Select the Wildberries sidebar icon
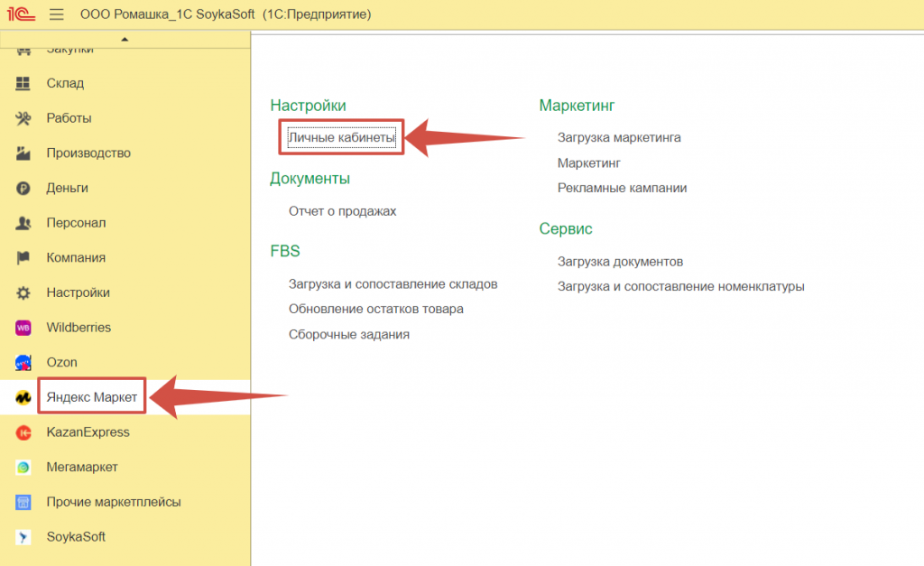This screenshot has width=924, height=566. [23, 328]
